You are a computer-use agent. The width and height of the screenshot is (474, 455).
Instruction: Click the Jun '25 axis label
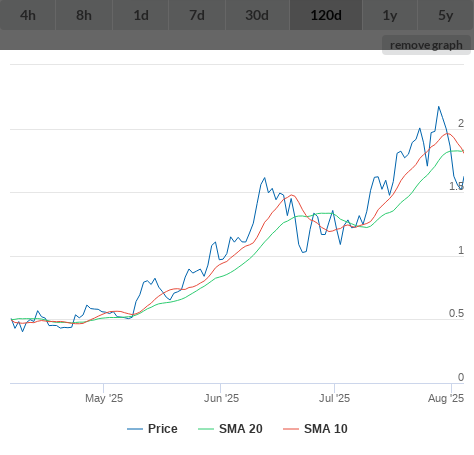(x=221, y=398)
